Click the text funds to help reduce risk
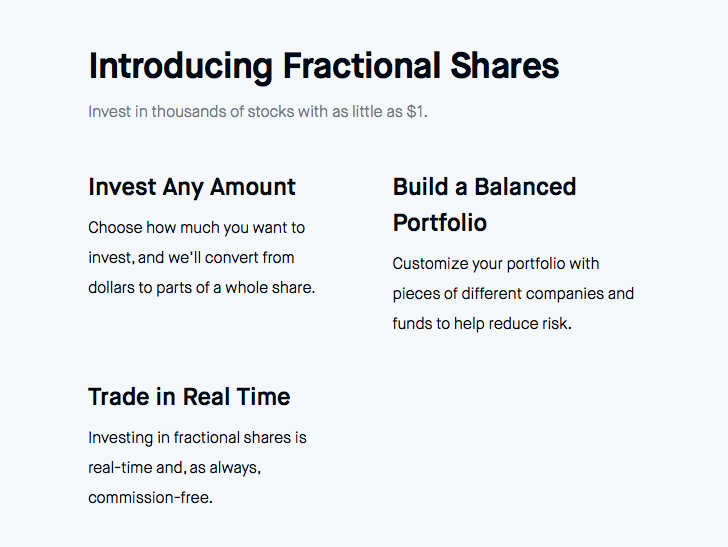The width and height of the screenshot is (728, 547). tap(482, 324)
